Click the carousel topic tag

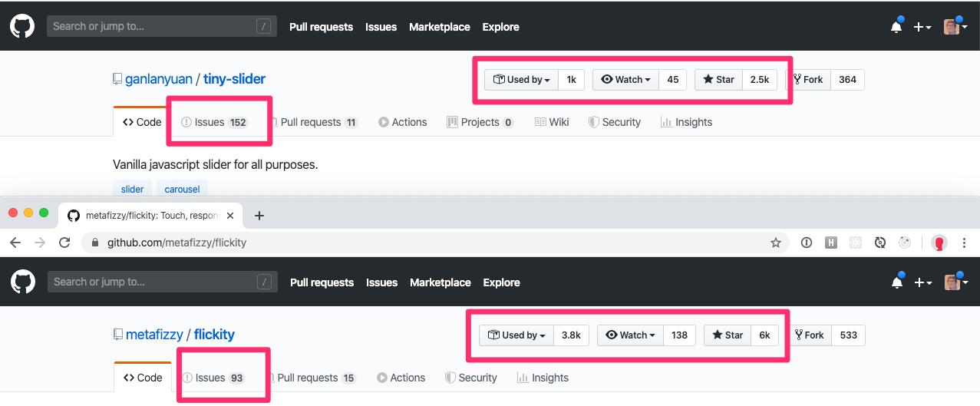[182, 189]
